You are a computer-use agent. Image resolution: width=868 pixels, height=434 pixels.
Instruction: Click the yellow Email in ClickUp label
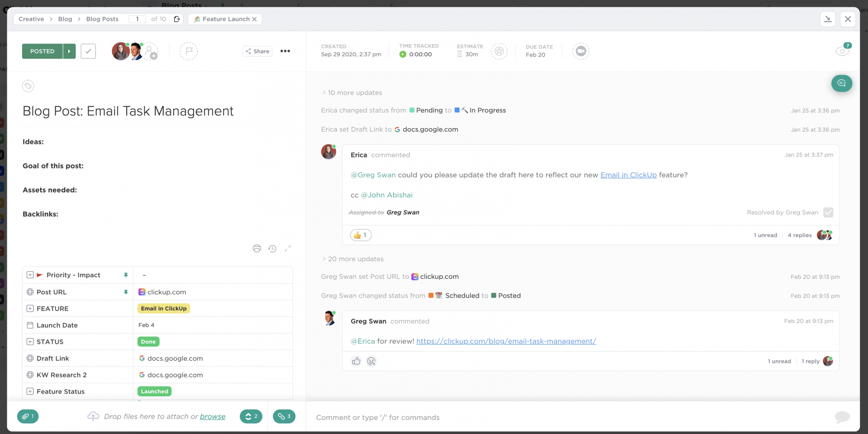[x=164, y=309]
